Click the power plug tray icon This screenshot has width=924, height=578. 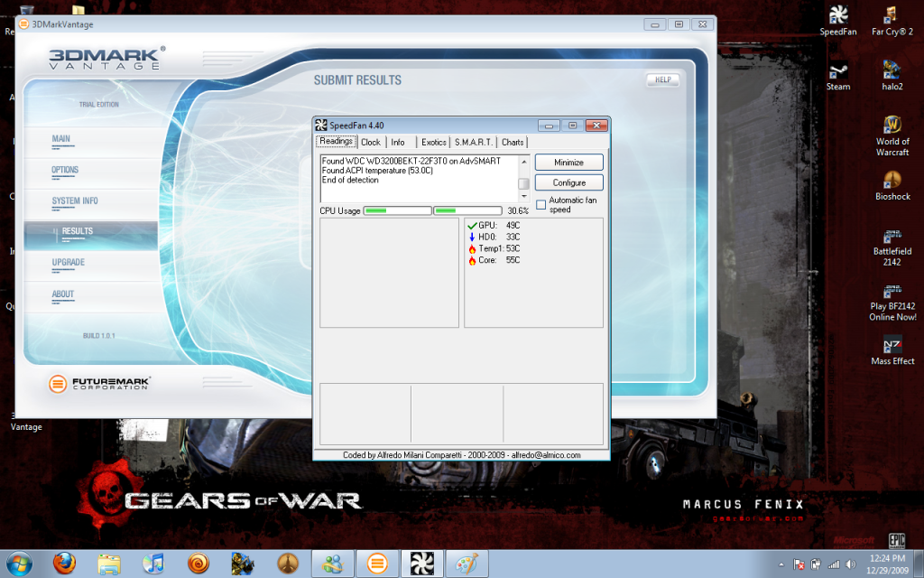(816, 564)
